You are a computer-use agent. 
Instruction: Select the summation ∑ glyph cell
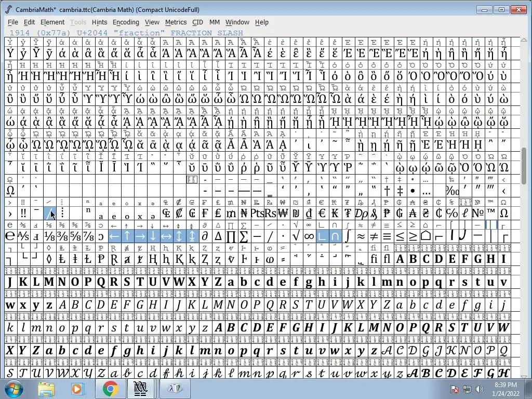pos(244,236)
